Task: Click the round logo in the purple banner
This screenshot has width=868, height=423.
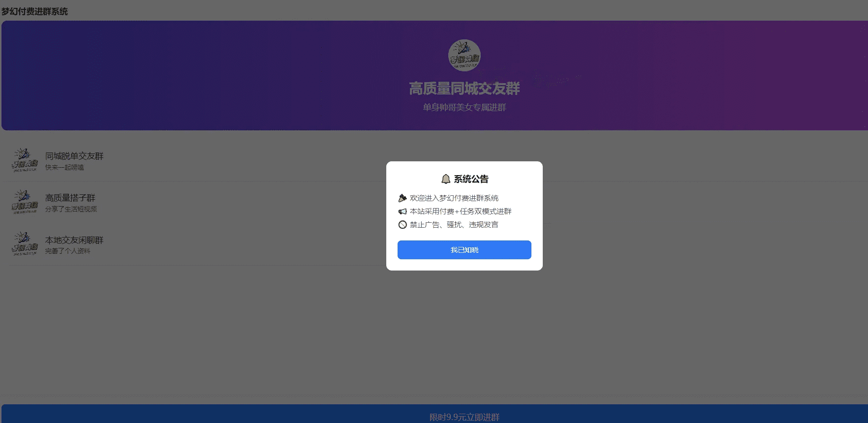Action: 464,55
